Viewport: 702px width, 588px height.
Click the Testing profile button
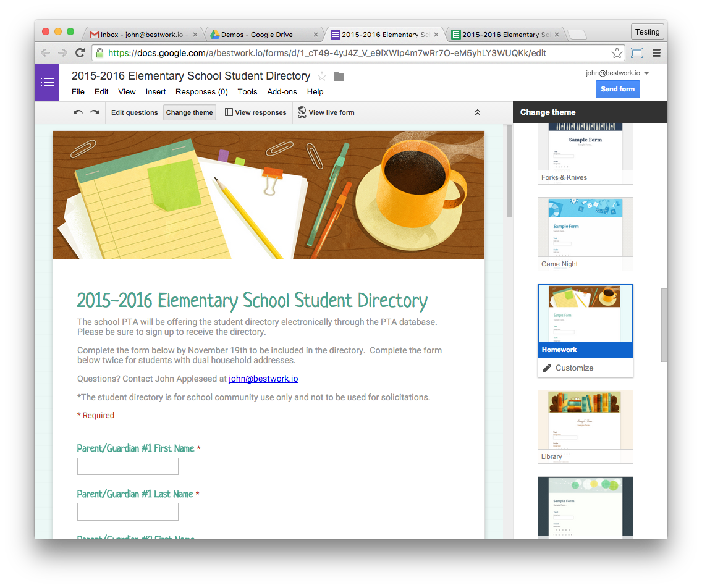point(647,31)
